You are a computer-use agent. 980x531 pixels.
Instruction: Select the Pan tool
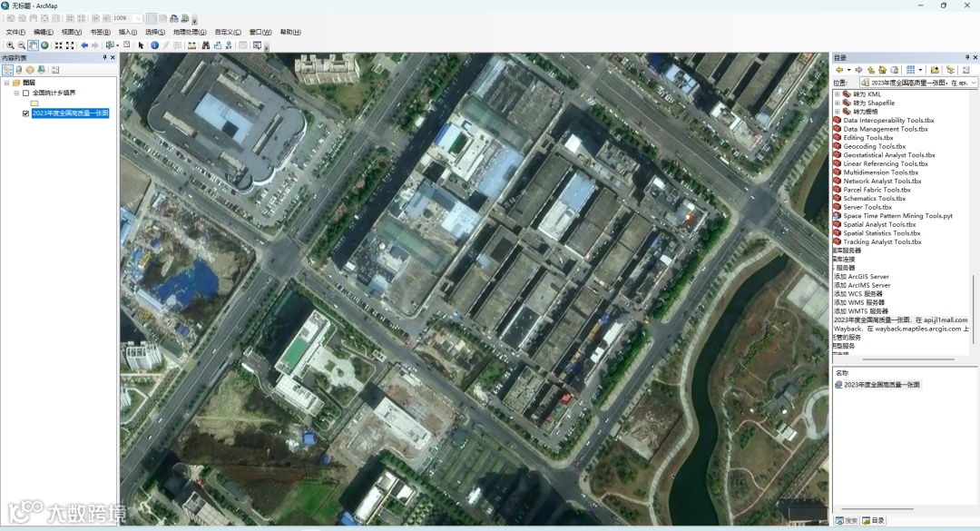click(x=31, y=44)
